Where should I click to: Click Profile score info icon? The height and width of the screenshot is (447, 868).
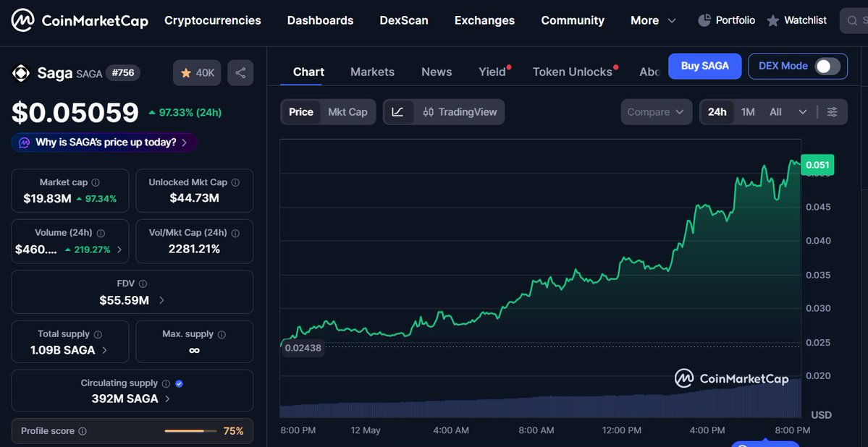point(83,431)
